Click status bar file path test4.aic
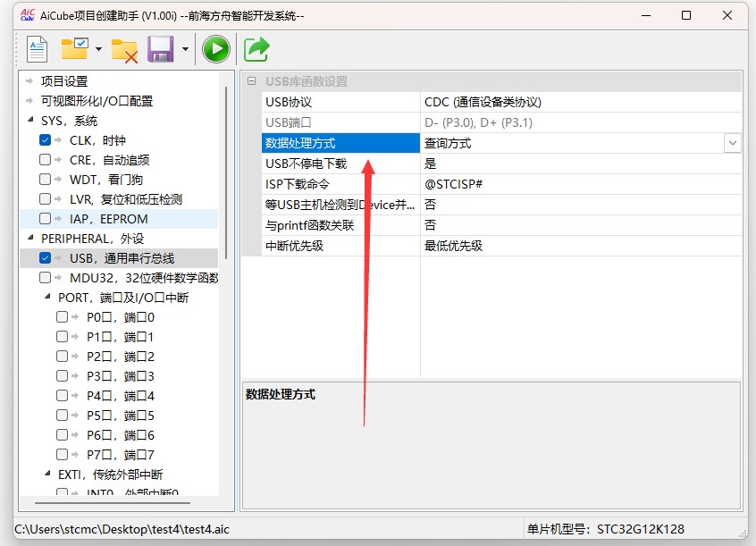The width and height of the screenshot is (756, 546). tap(122, 529)
